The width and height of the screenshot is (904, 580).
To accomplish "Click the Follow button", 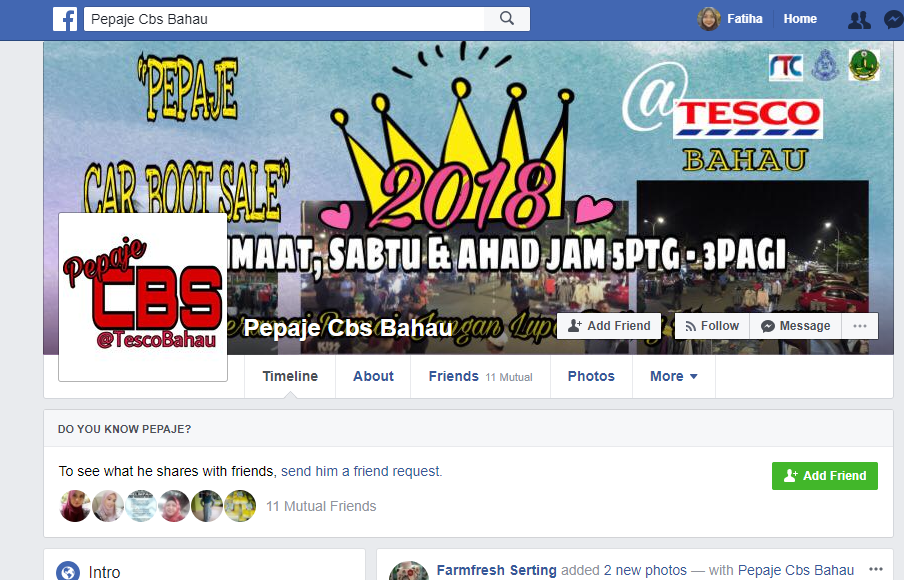I will click(x=712, y=326).
